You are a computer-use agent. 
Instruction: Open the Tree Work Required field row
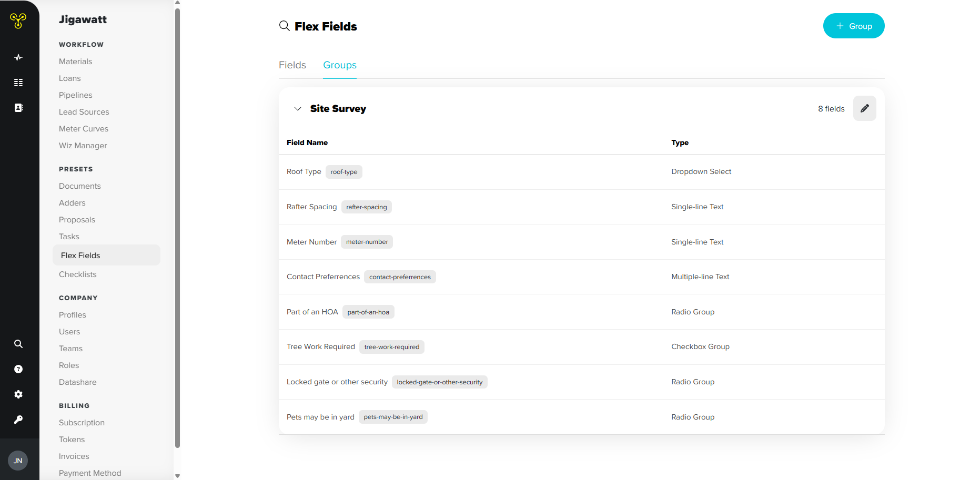(582, 347)
